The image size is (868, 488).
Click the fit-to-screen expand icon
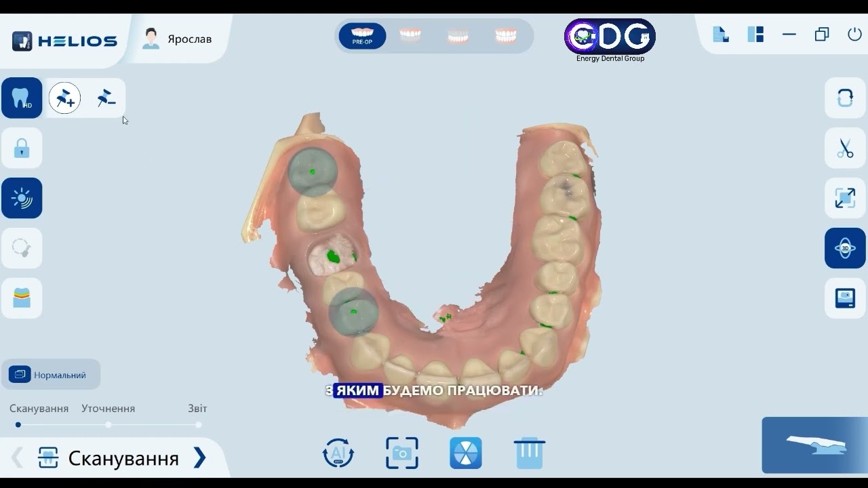(845, 198)
